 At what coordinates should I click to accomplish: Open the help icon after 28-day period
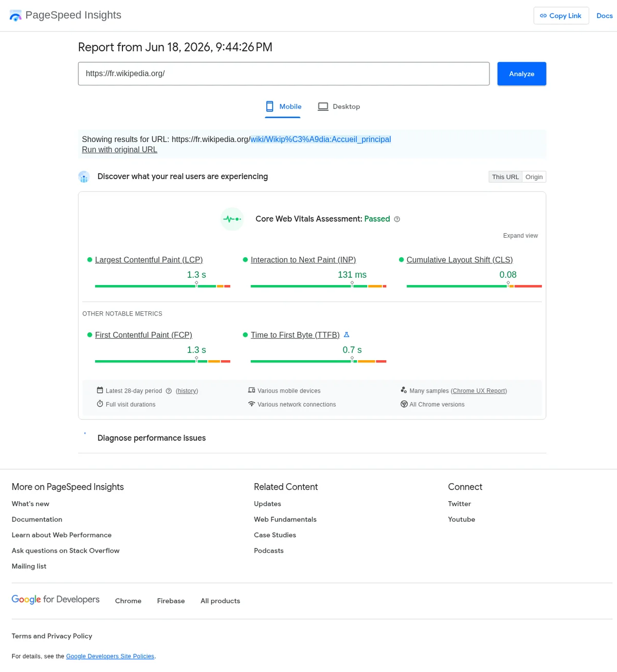[x=169, y=391]
